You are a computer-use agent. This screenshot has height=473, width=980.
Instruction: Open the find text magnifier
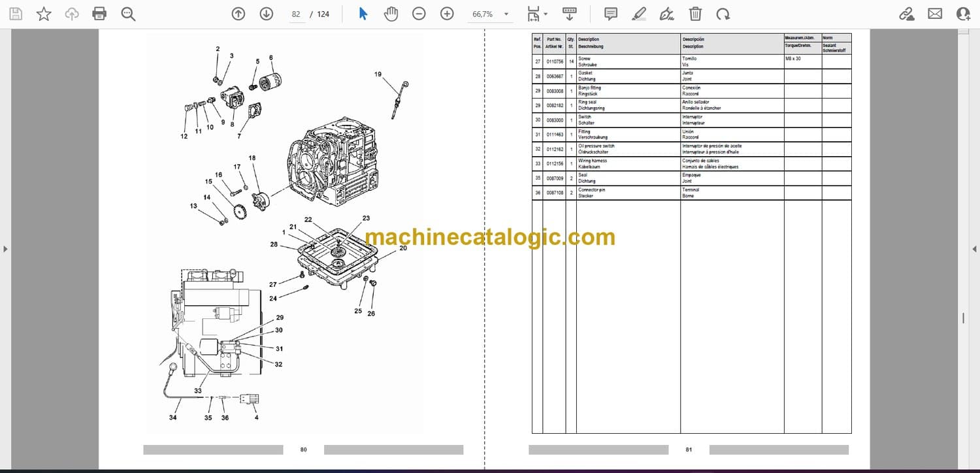tap(128, 14)
